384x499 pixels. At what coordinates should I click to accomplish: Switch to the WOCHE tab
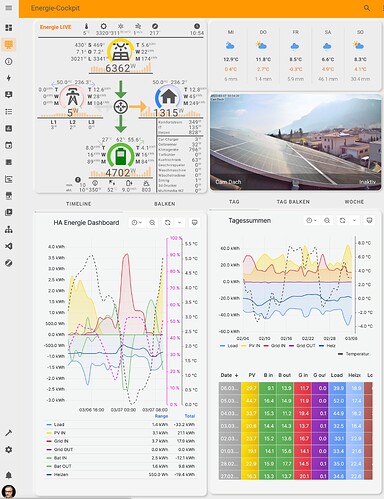(x=354, y=202)
